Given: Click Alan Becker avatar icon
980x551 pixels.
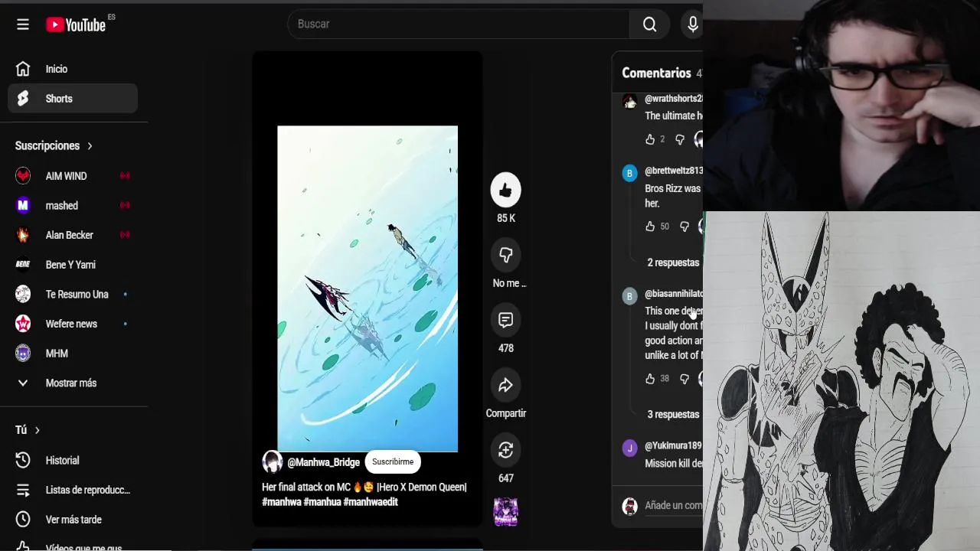Looking at the screenshot, I should (23, 235).
